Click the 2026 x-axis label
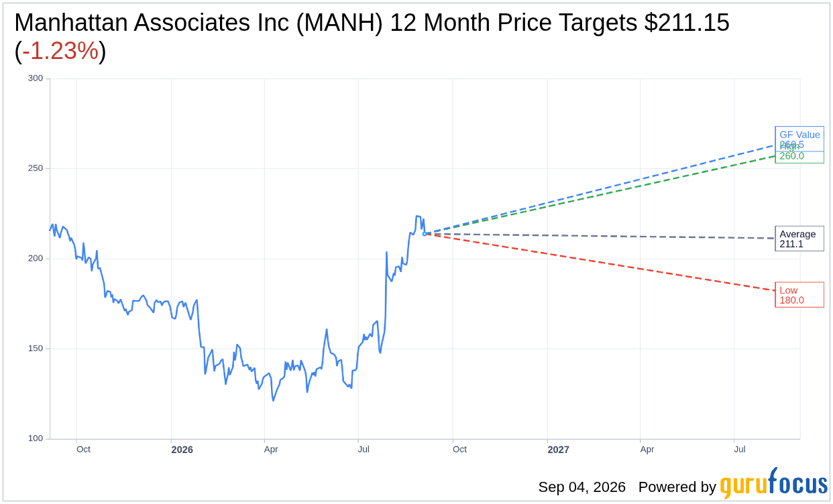Image resolution: width=833 pixels, height=504 pixels. pyautogui.click(x=182, y=450)
